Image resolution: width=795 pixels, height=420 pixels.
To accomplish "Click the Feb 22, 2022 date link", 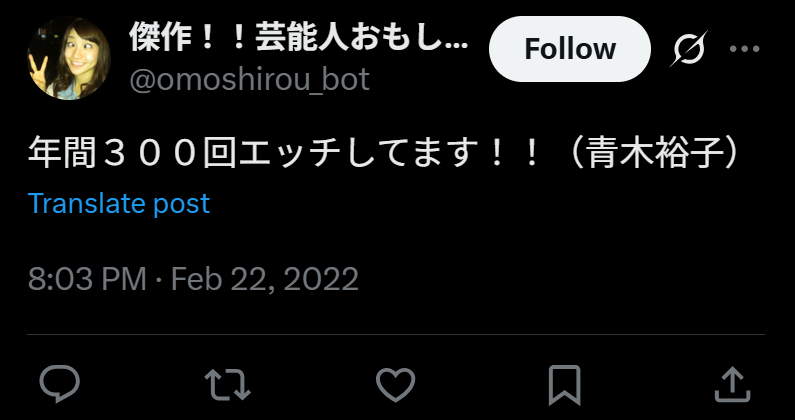I will tap(265, 278).
